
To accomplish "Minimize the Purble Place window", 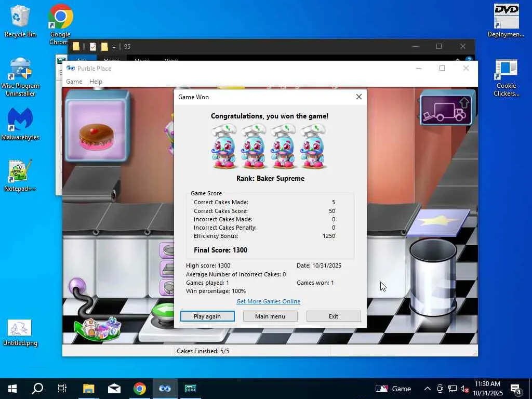I will tap(419, 68).
